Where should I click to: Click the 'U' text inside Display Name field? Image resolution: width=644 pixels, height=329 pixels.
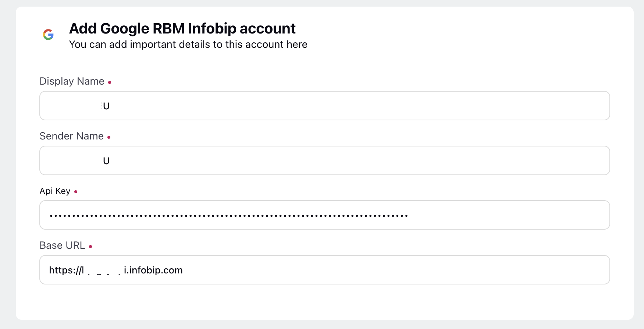tap(106, 106)
